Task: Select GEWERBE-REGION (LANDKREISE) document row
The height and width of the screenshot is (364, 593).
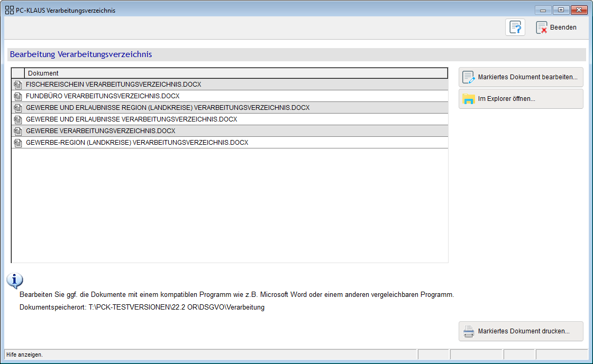Action: point(137,143)
